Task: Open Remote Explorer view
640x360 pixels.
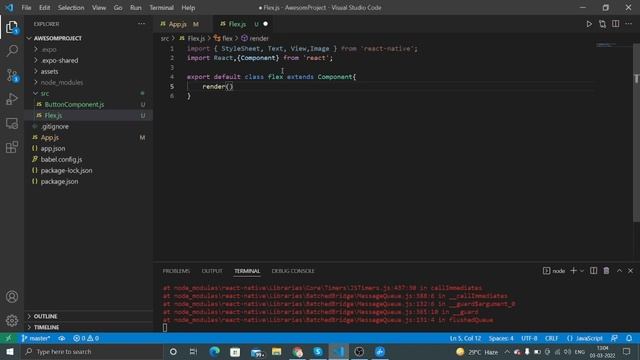Action: 12,123
